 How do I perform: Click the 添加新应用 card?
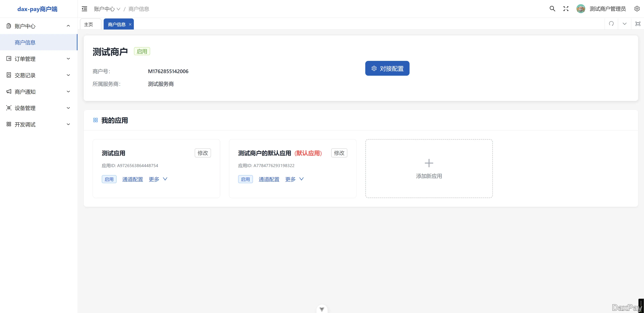429,168
